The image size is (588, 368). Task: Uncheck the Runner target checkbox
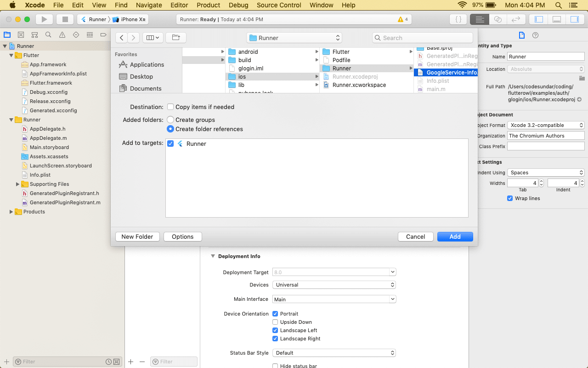[170, 144]
